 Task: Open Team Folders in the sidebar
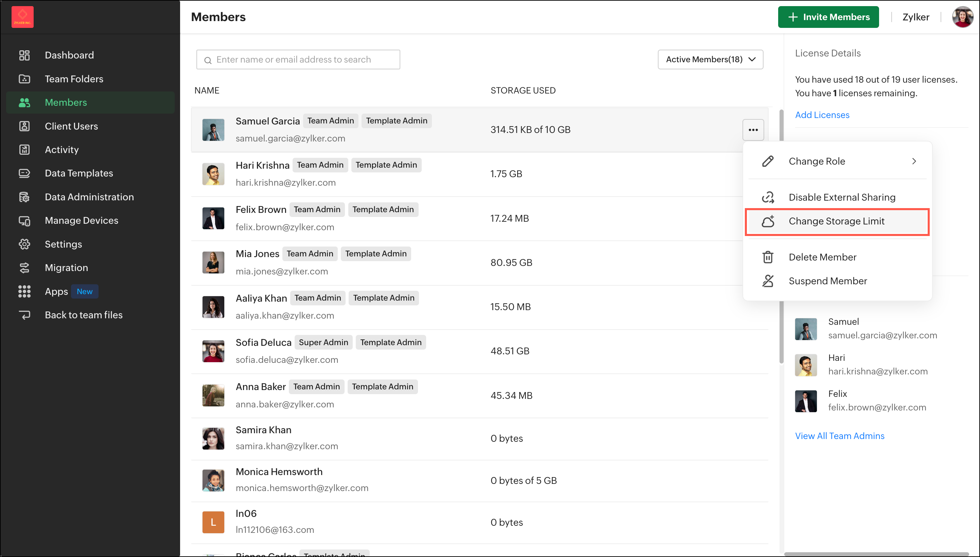(90, 79)
